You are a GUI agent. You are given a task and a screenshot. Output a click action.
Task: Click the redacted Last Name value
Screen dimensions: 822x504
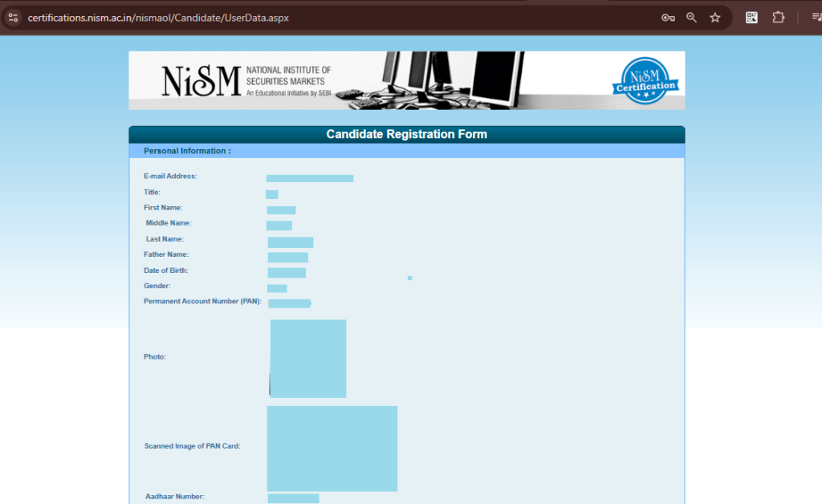[291, 242]
